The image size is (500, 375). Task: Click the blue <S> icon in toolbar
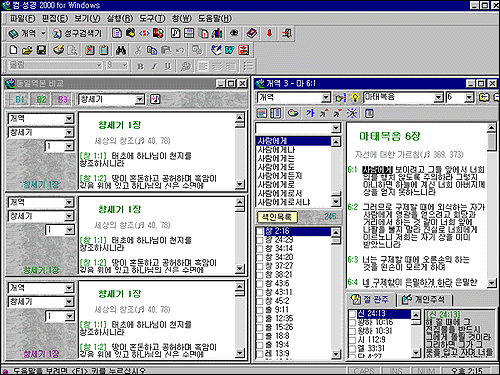[x=144, y=33]
